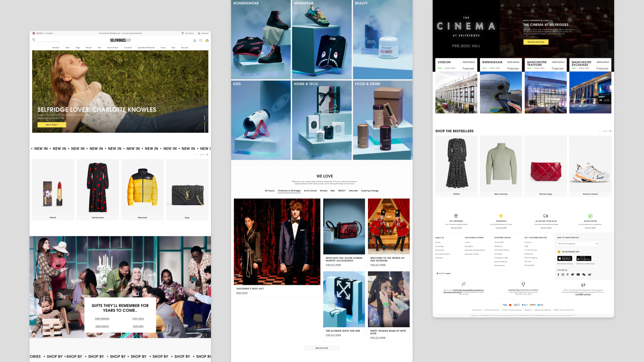The image size is (644, 362).
Task: Click the megaphone campaign award icon
Action: [583, 285]
